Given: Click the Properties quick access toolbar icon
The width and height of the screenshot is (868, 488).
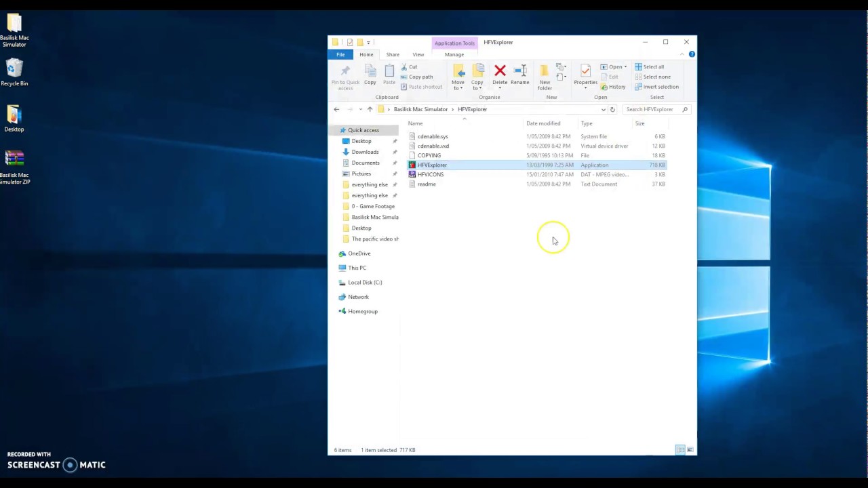Looking at the screenshot, I should (350, 42).
